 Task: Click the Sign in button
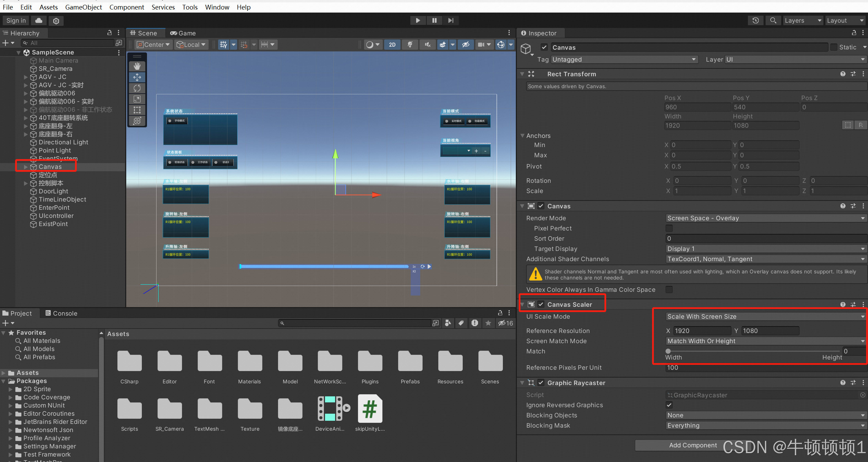point(16,20)
